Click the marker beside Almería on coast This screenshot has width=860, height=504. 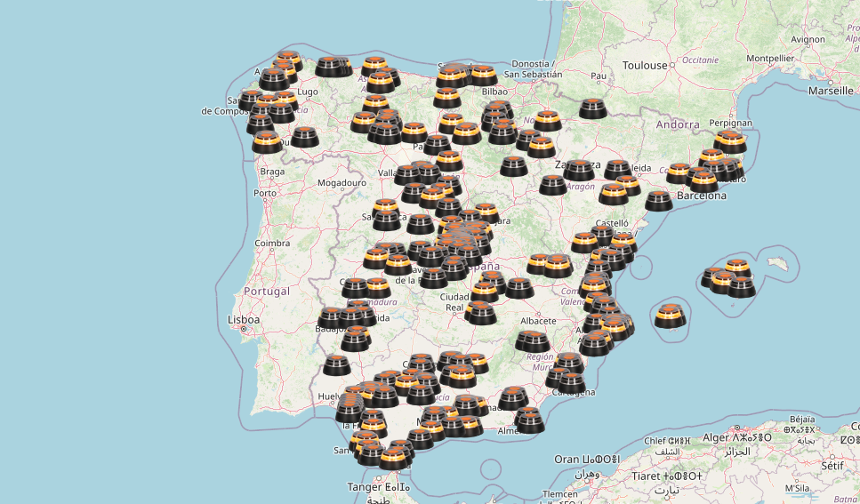pyautogui.click(x=530, y=422)
